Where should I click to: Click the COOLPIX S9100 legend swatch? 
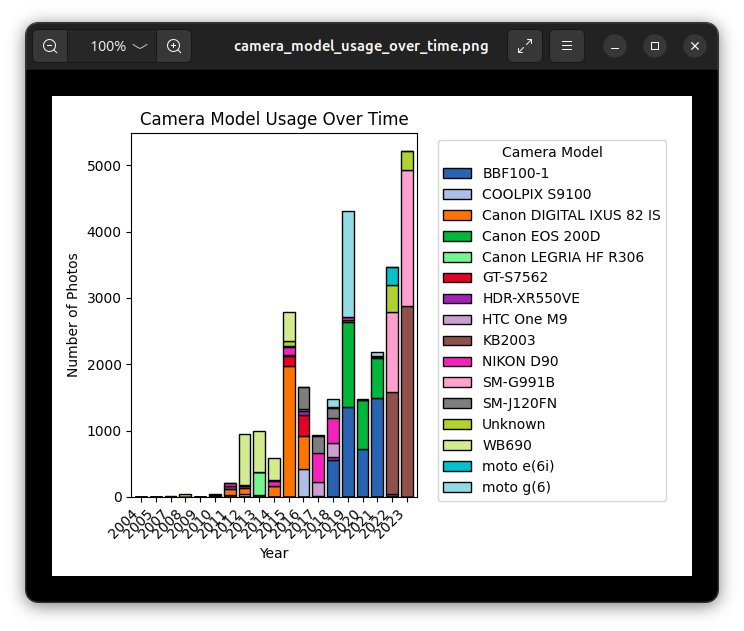click(x=457, y=195)
